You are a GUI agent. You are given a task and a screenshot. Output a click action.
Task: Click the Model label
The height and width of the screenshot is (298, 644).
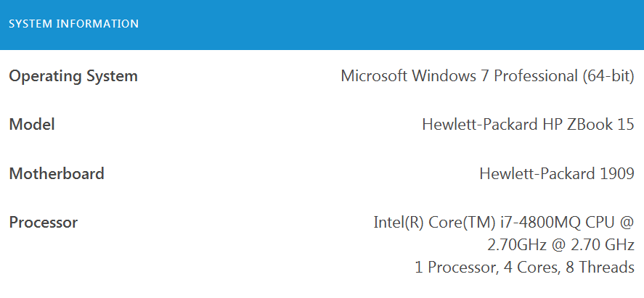coord(32,125)
